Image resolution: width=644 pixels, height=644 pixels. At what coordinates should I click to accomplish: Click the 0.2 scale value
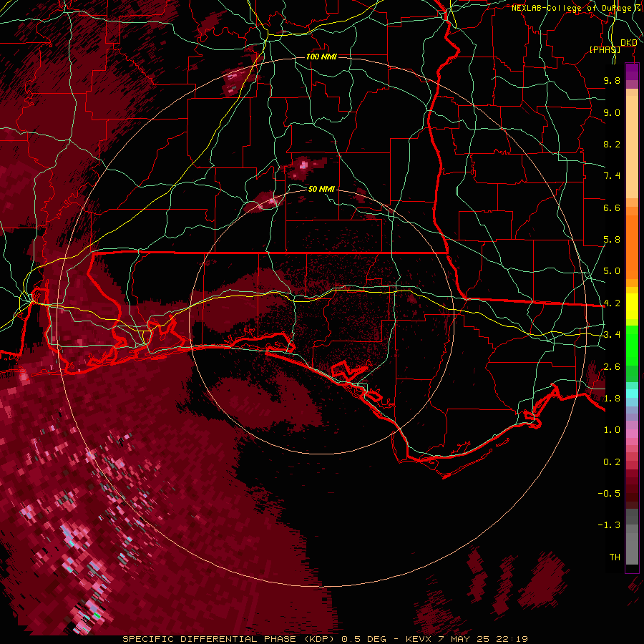[612, 462]
